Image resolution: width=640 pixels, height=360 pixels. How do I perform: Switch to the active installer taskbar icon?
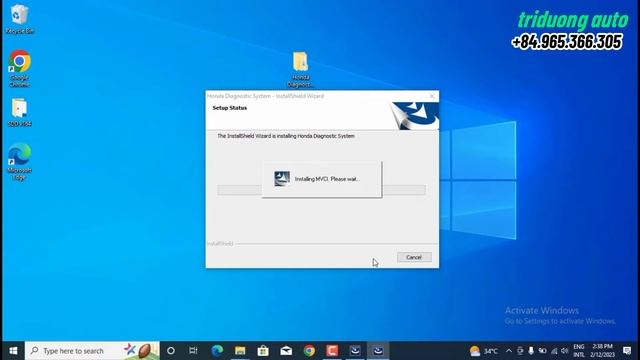378,351
